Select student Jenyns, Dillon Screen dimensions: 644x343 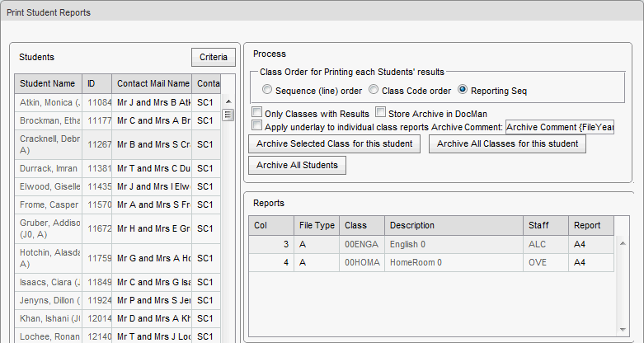[x=49, y=300]
